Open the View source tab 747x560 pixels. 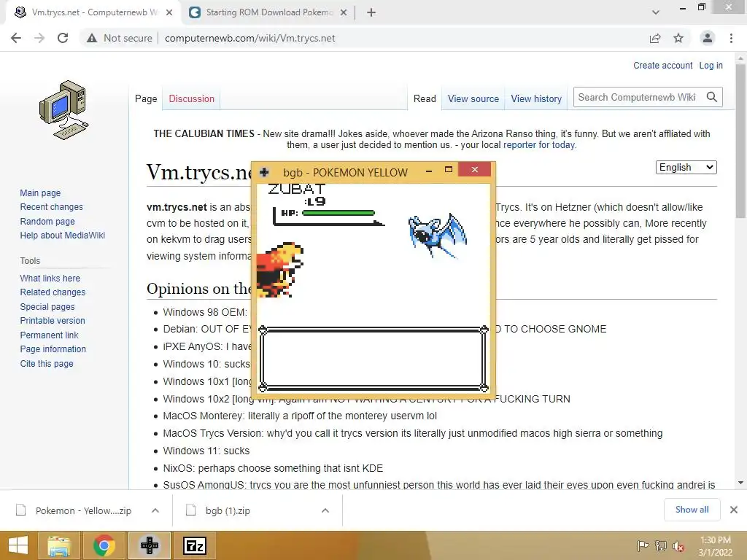(473, 98)
